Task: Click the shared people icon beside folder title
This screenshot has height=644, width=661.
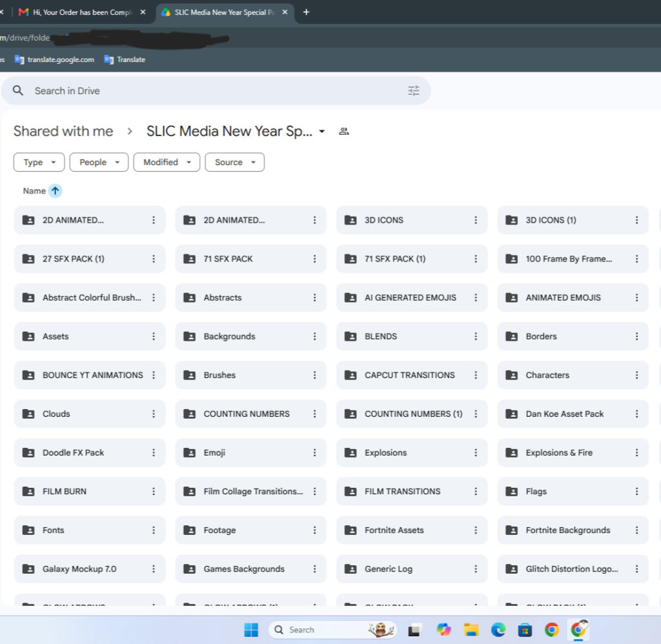Action: pyautogui.click(x=344, y=132)
